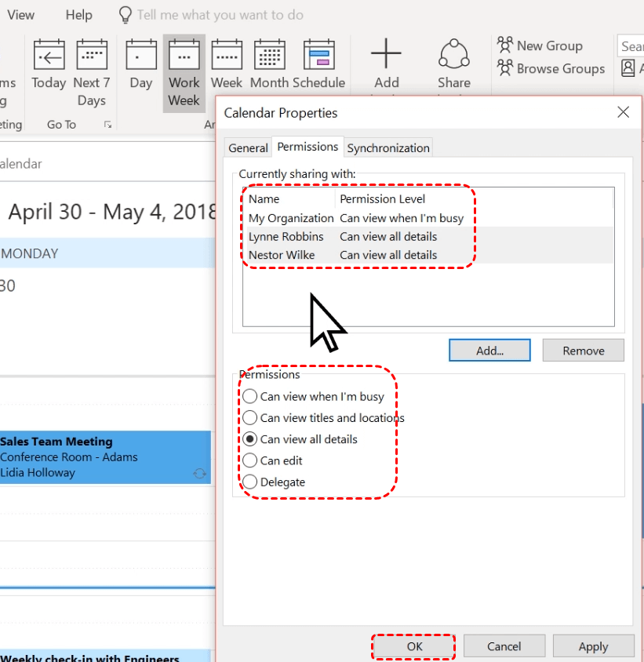644x662 pixels.
Task: Select Can view all details option
Action: pyautogui.click(x=300, y=439)
